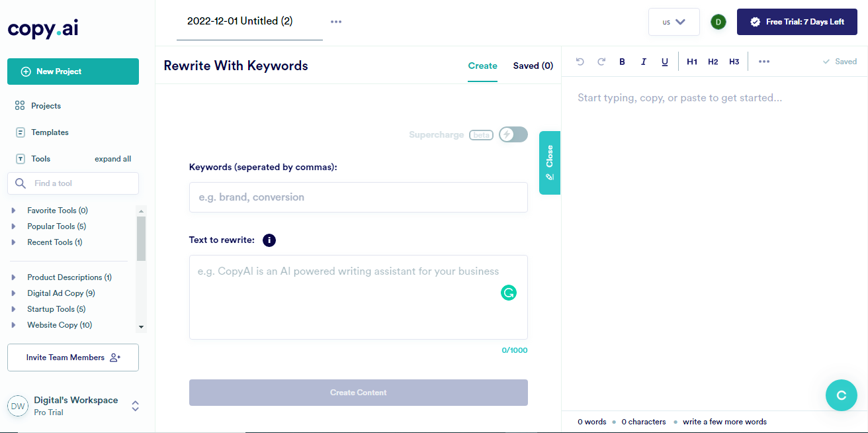Click the tools list scroll up arrow
The width and height of the screenshot is (868, 433).
(141, 211)
